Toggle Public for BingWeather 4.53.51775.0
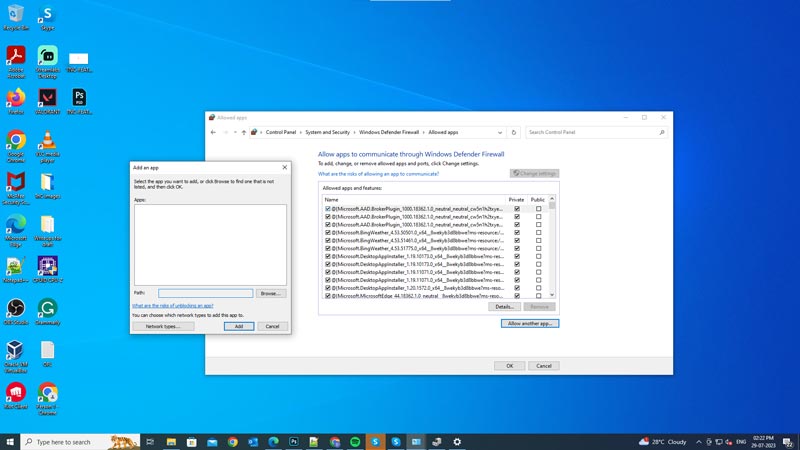Image resolution: width=800 pixels, height=450 pixels. (x=538, y=248)
